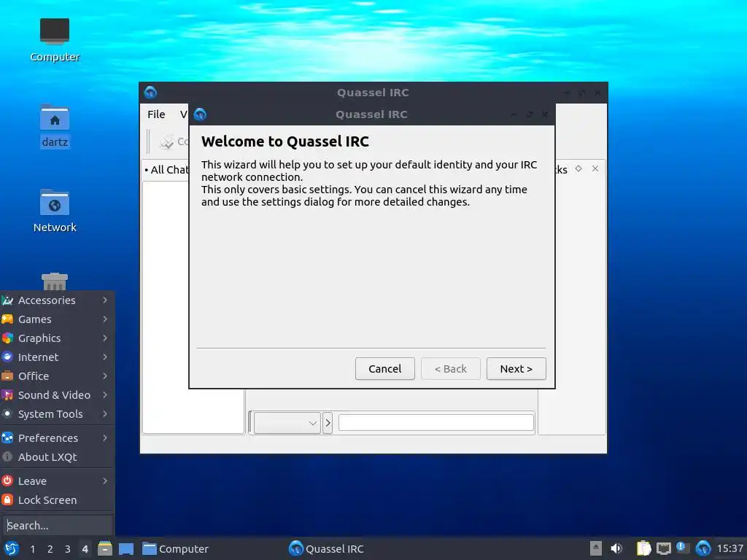Open File menu in Quassel IRC main window

click(x=156, y=114)
